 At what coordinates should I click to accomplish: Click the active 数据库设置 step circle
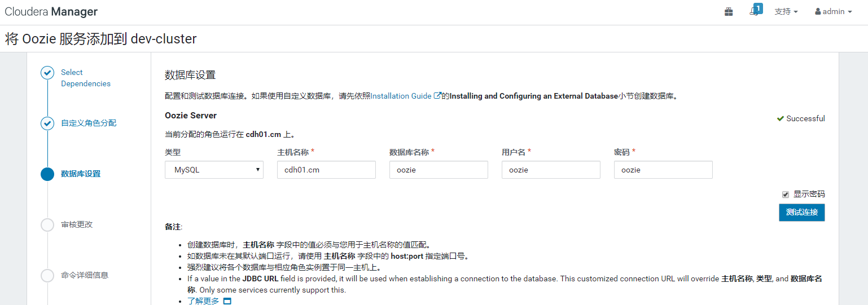coord(47,174)
